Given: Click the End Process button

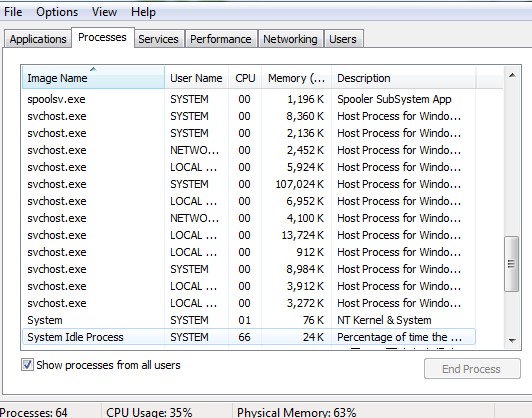Looking at the screenshot, I should tap(472, 368).
